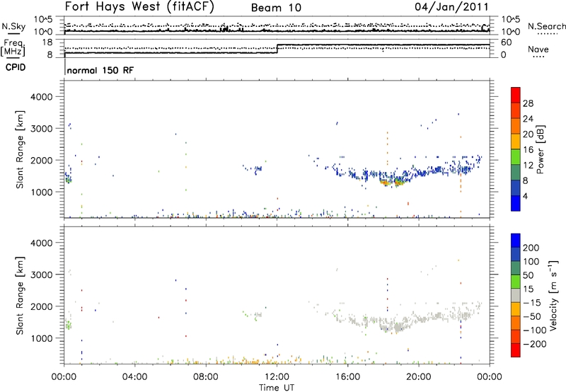
Task: Click the date '04/Jan/2011'
Action: pos(451,7)
